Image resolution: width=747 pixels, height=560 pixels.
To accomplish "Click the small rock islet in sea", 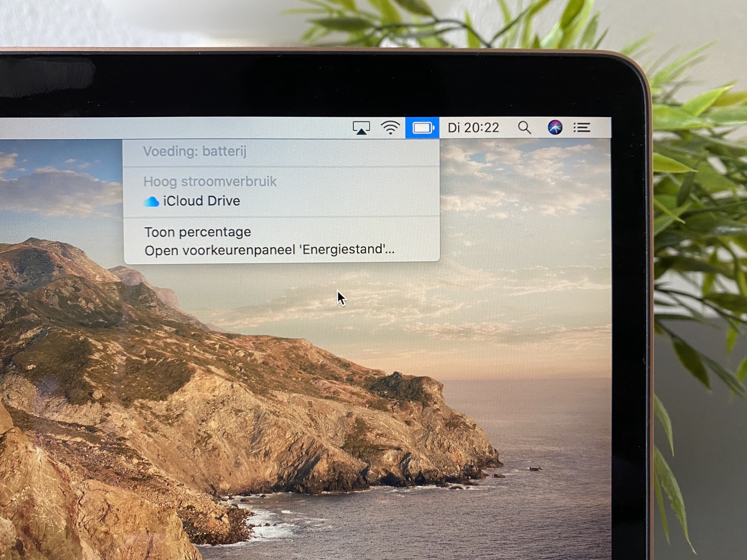I will [x=536, y=469].
